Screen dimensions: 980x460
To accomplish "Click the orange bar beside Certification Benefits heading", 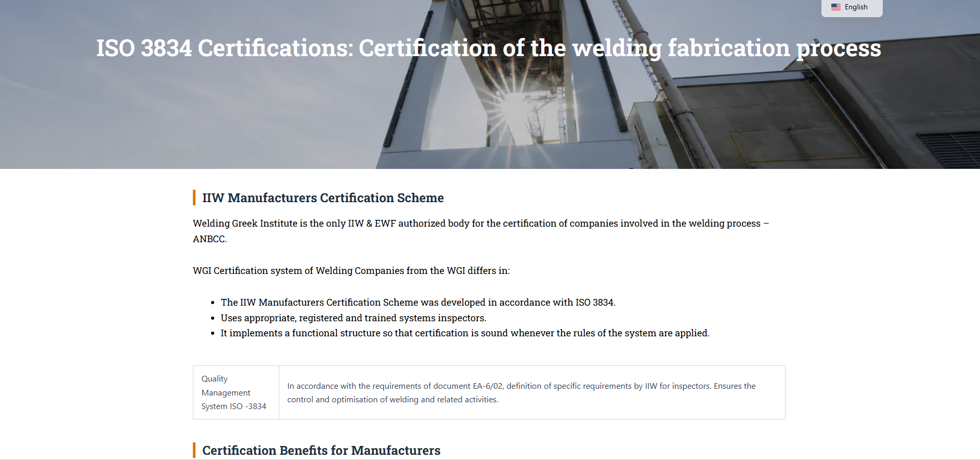I will 194,450.
